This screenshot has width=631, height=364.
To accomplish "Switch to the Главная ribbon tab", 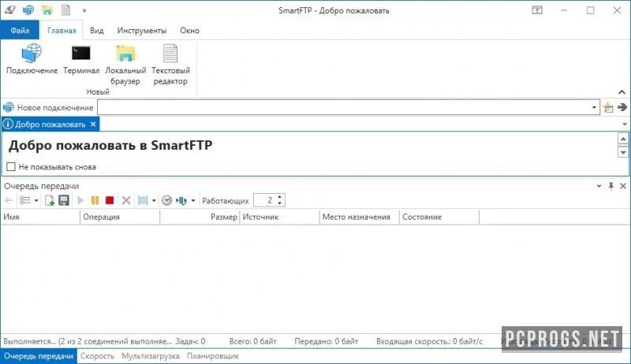I will pyautogui.click(x=62, y=31).
